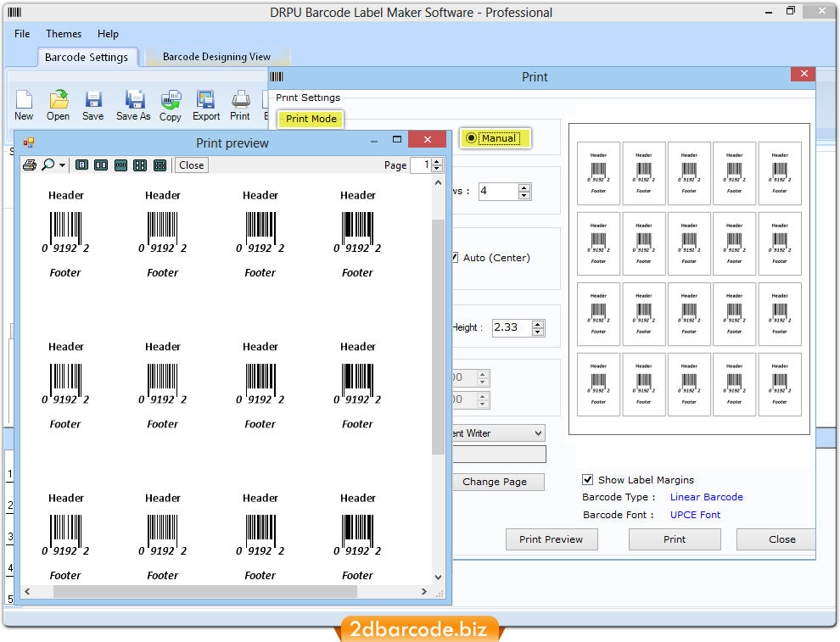Decrease Height value with down arrow
The width and height of the screenshot is (840, 642).
(539, 332)
